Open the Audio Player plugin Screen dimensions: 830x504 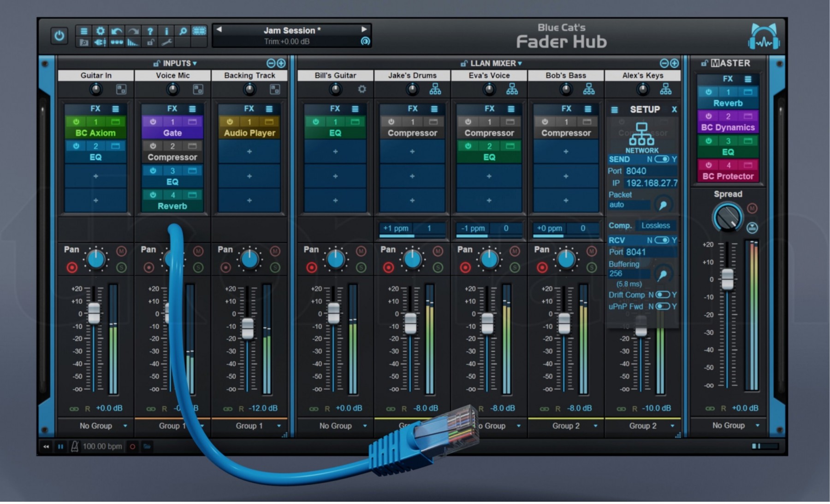point(249,133)
